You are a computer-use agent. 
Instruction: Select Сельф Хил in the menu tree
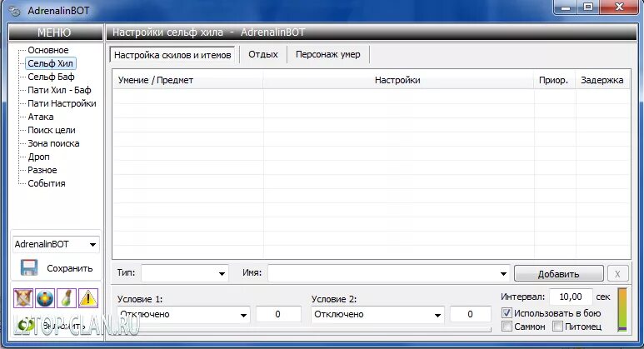point(51,63)
